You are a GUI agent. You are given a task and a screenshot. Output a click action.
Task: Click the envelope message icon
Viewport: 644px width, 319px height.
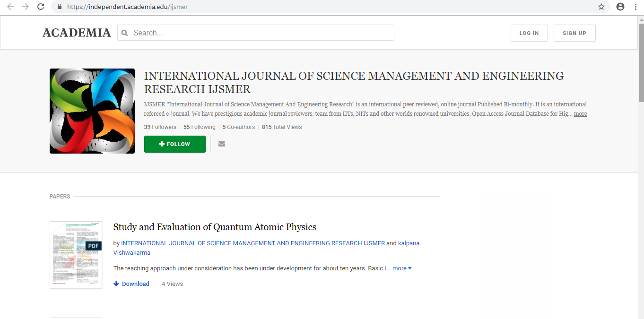point(222,144)
